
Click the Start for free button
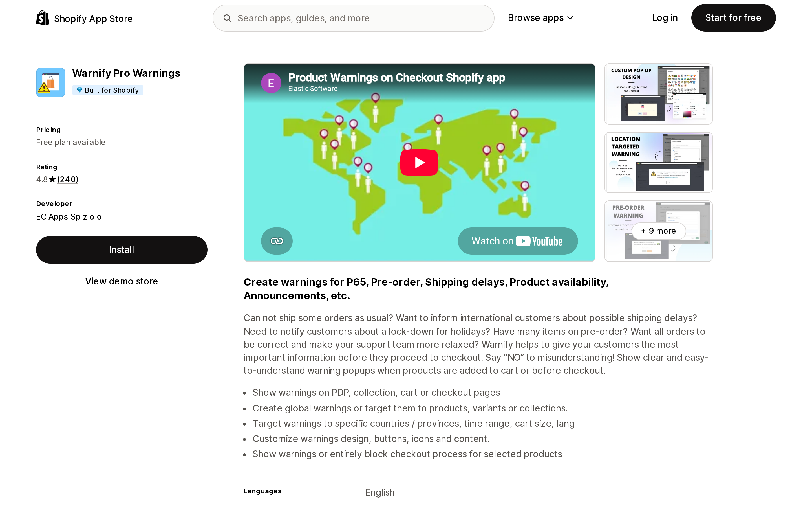(733, 18)
